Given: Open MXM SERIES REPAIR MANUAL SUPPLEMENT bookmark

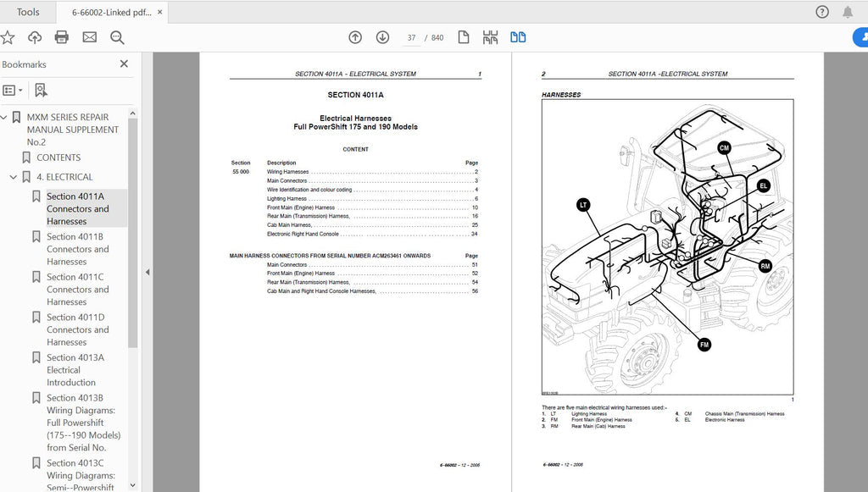Looking at the screenshot, I should click(x=73, y=130).
